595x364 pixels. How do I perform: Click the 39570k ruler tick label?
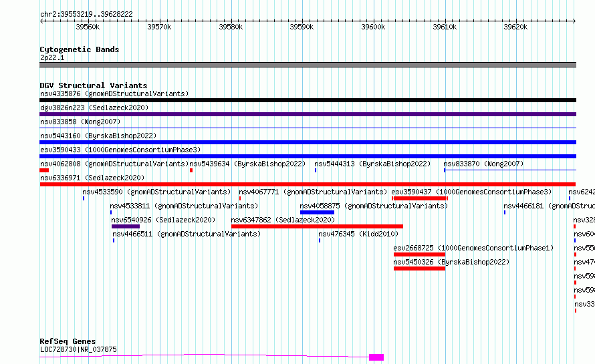pyautogui.click(x=159, y=27)
